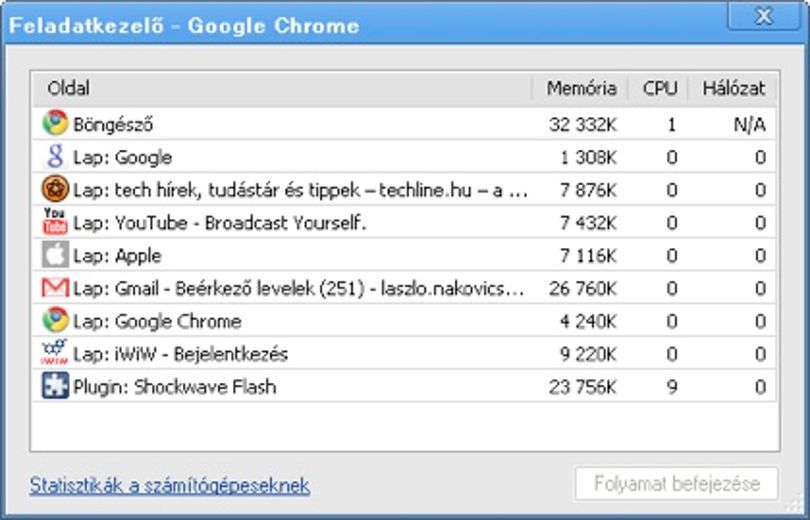Sort by the Hálózat column header
This screenshot has height=520, width=810.
[x=733, y=89]
